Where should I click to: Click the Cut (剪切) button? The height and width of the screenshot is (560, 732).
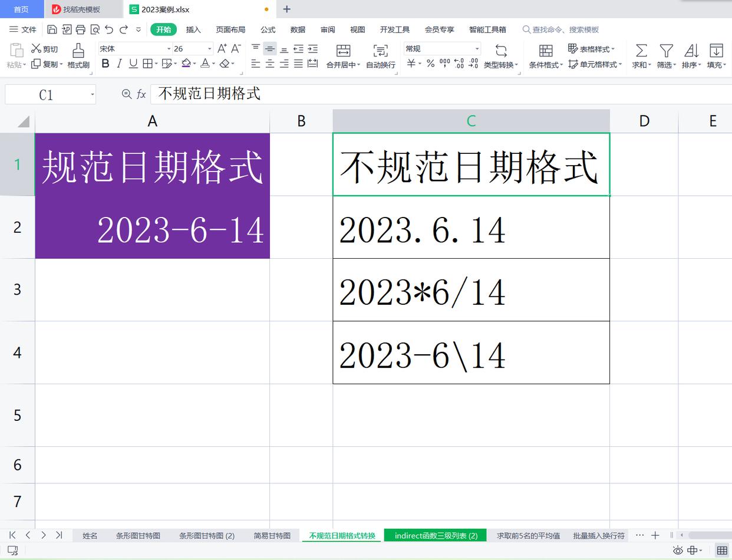tap(45, 49)
